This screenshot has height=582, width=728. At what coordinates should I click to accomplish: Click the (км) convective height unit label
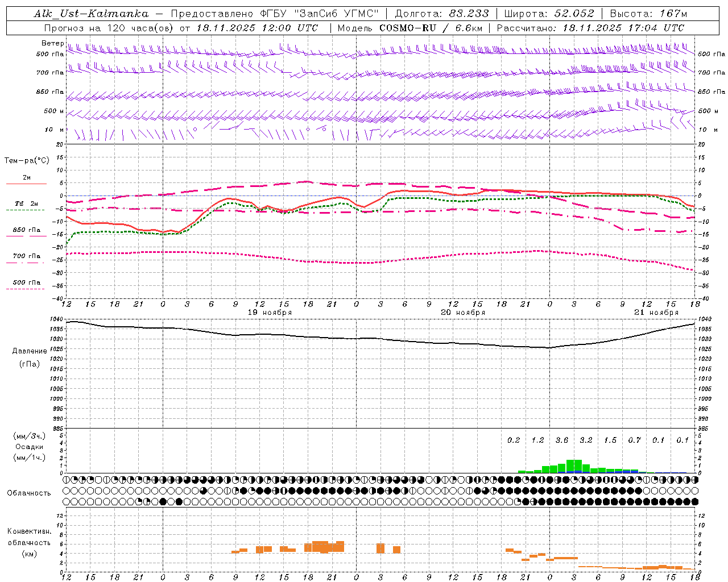point(30,554)
